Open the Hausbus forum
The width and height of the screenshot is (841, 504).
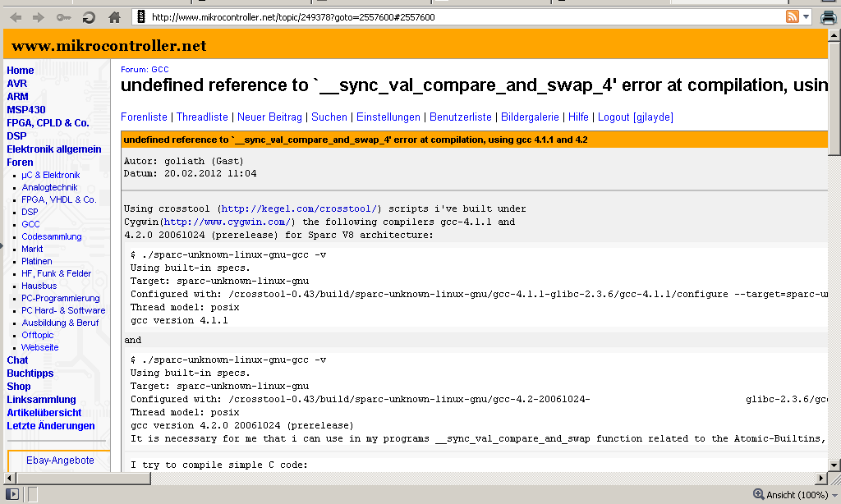point(39,286)
